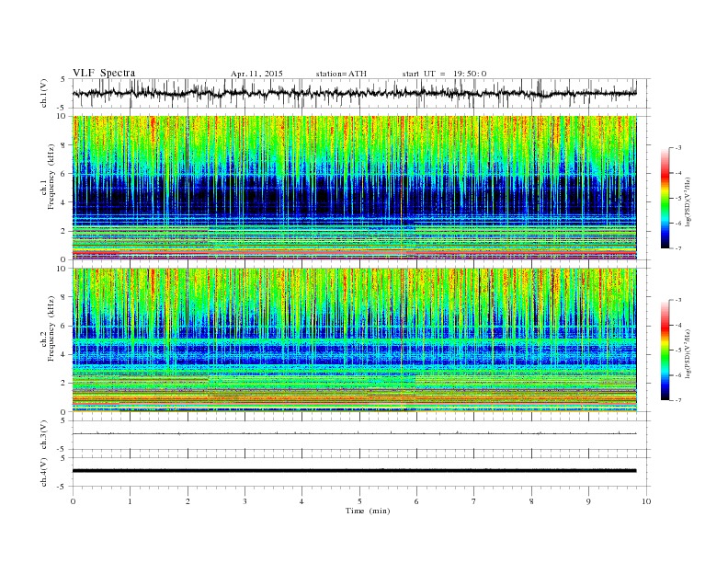Click "-5" on the ch.1 color scale
Viewport: 728px width, 563px height.
(x=678, y=199)
